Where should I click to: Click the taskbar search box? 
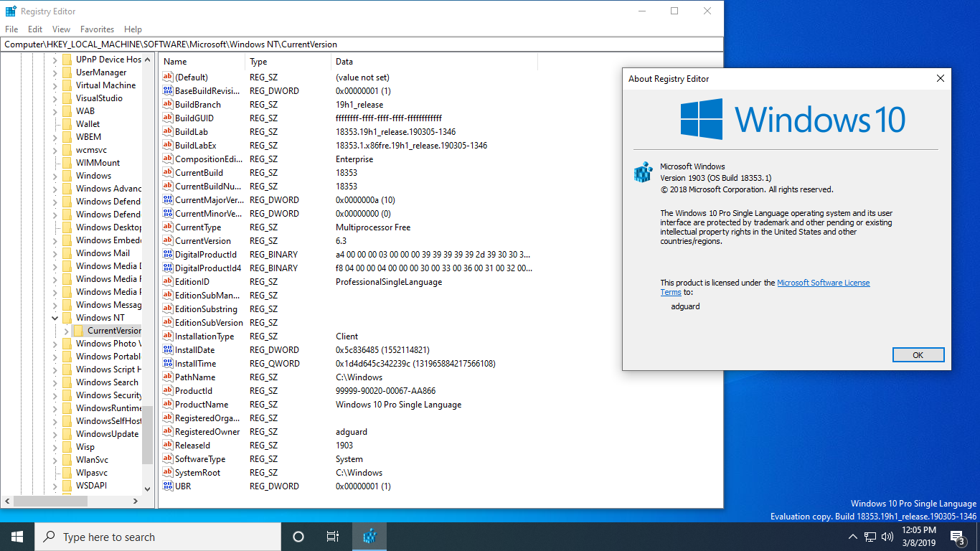[158, 537]
